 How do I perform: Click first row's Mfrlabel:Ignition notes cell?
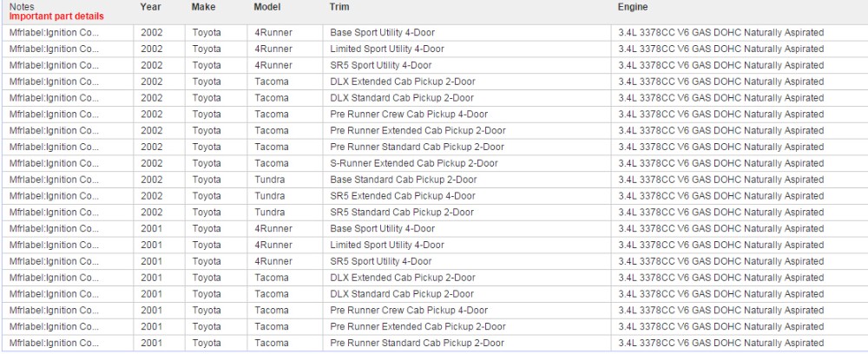click(x=54, y=33)
